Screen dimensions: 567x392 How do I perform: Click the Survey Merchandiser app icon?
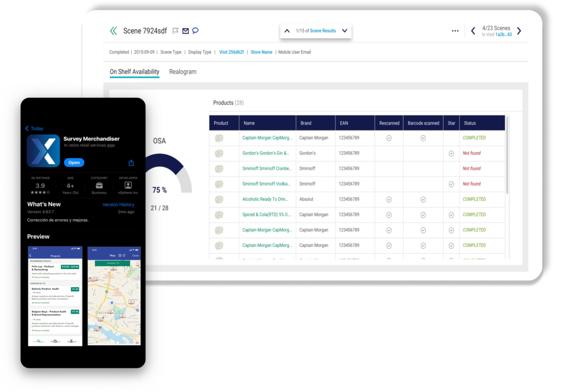pyautogui.click(x=43, y=151)
